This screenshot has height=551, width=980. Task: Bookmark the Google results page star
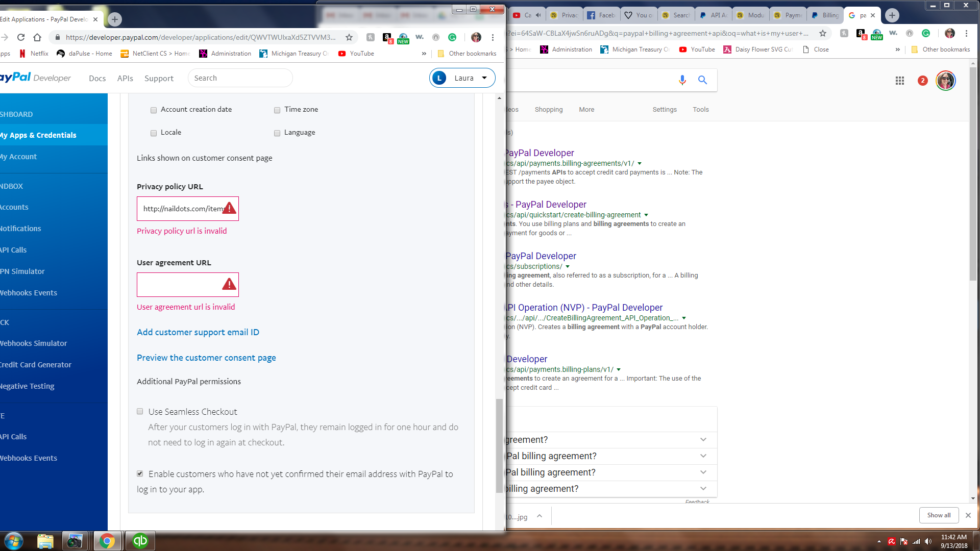point(823,33)
